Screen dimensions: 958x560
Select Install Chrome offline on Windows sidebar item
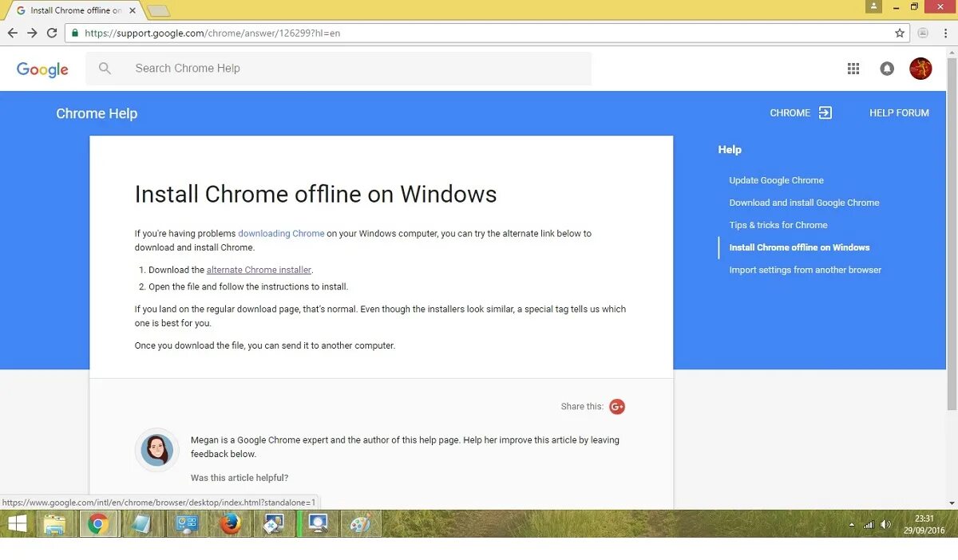tap(799, 247)
